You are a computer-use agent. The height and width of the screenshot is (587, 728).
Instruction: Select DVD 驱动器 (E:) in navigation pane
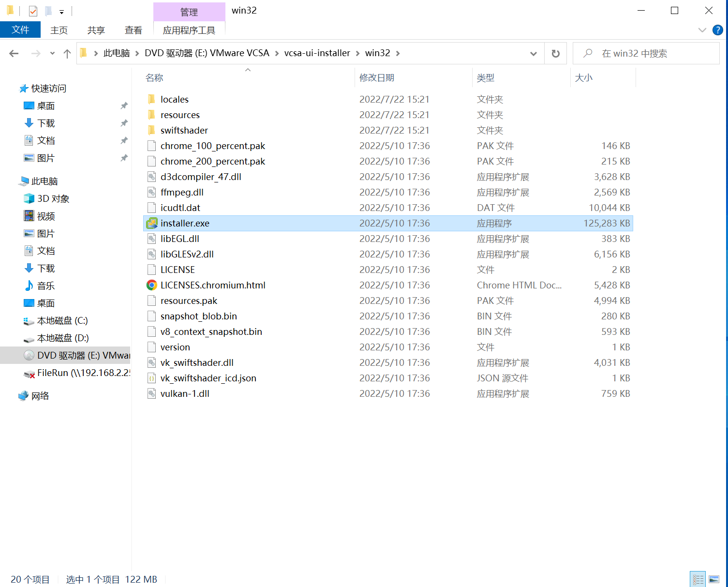tap(65, 355)
